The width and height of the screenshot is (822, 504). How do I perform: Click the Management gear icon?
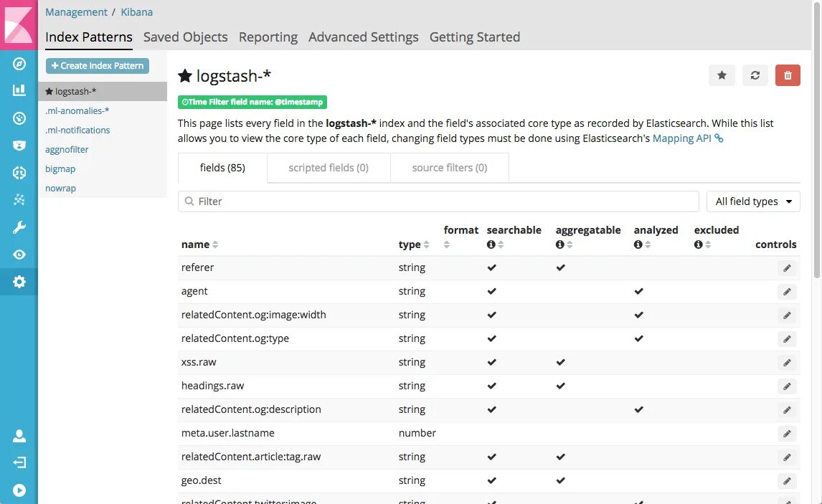(x=19, y=282)
